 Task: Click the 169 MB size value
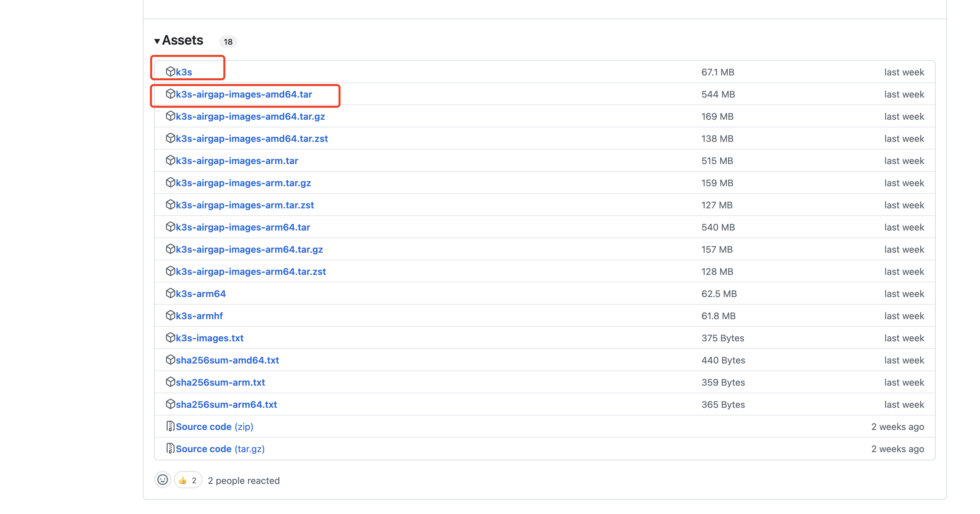pyautogui.click(x=717, y=116)
